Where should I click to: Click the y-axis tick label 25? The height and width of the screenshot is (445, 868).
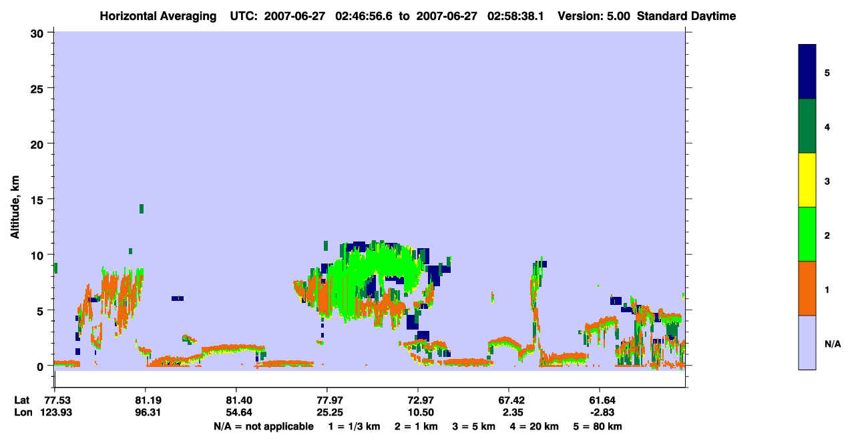(x=39, y=88)
